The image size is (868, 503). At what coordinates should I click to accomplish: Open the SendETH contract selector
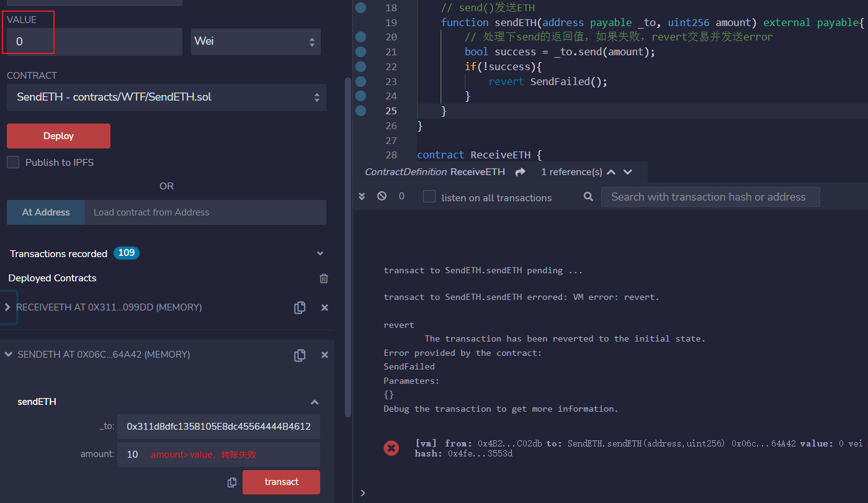[x=166, y=97]
